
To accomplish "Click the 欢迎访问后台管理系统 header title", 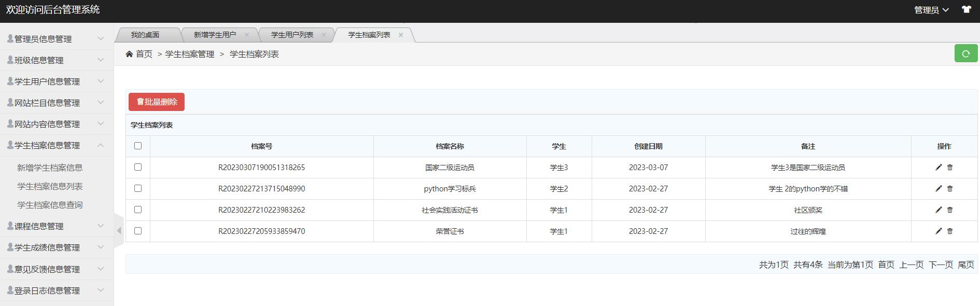I will point(53,9).
